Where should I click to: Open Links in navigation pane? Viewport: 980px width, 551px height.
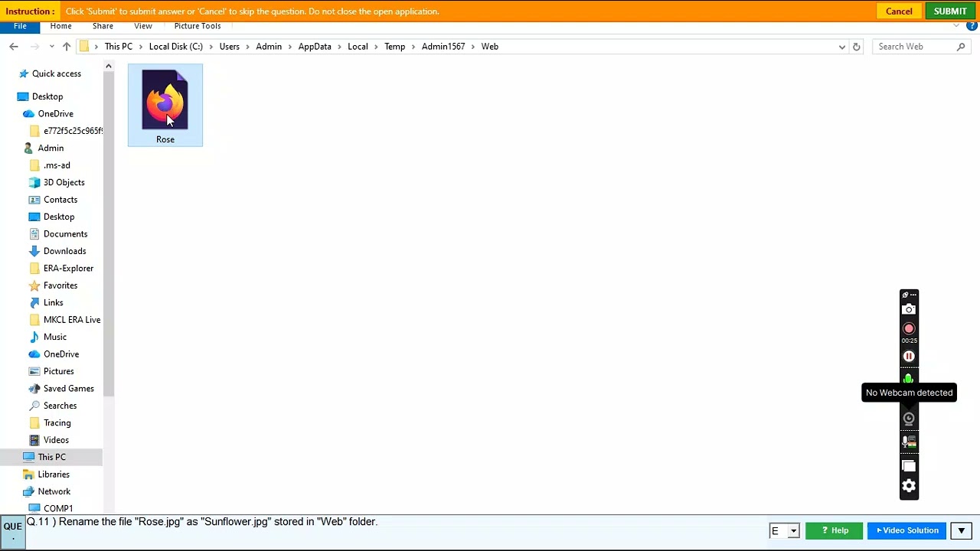pos(54,302)
